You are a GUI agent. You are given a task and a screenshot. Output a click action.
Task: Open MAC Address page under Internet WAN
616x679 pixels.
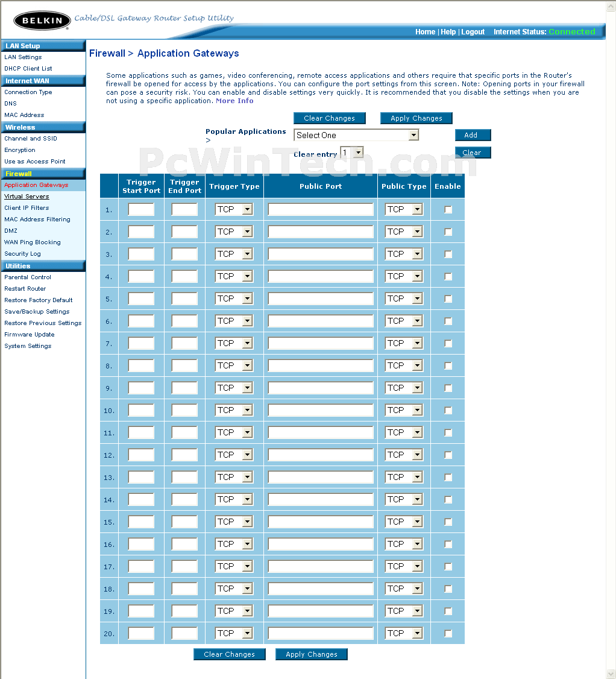24,115
